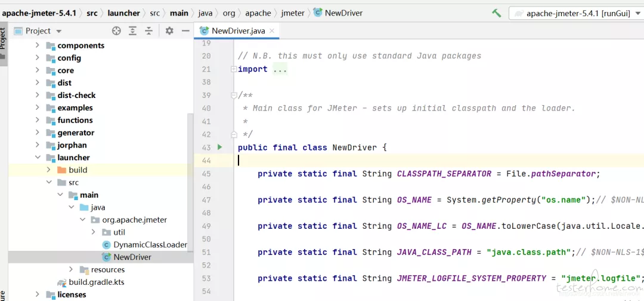Expand the examples folder

tap(38, 107)
